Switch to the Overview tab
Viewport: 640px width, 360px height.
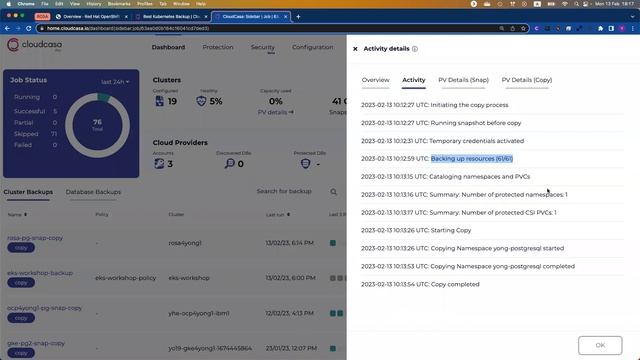tap(376, 80)
